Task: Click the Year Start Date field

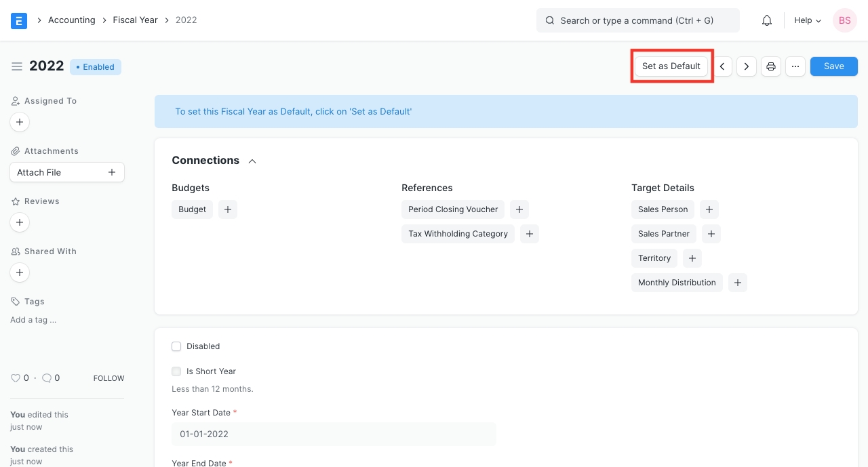Action: 334,434
